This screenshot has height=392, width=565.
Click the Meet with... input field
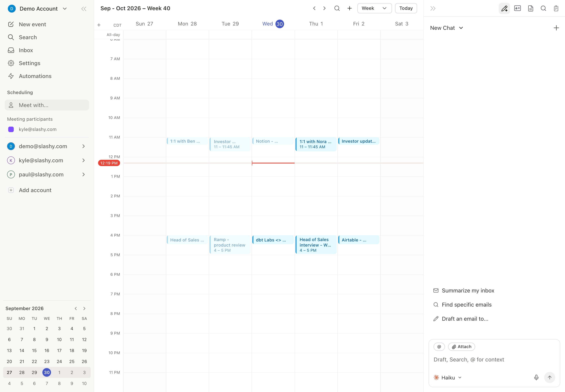pos(47,105)
